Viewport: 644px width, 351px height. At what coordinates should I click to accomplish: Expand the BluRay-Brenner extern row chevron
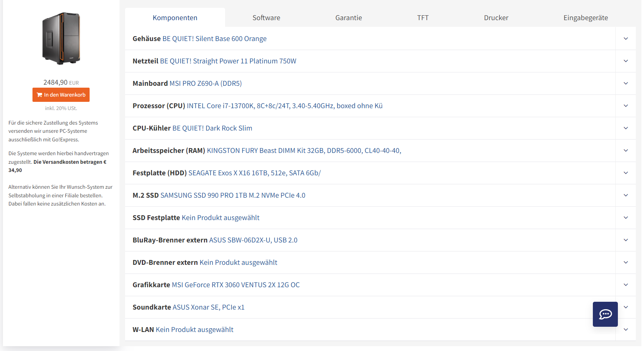pos(626,240)
